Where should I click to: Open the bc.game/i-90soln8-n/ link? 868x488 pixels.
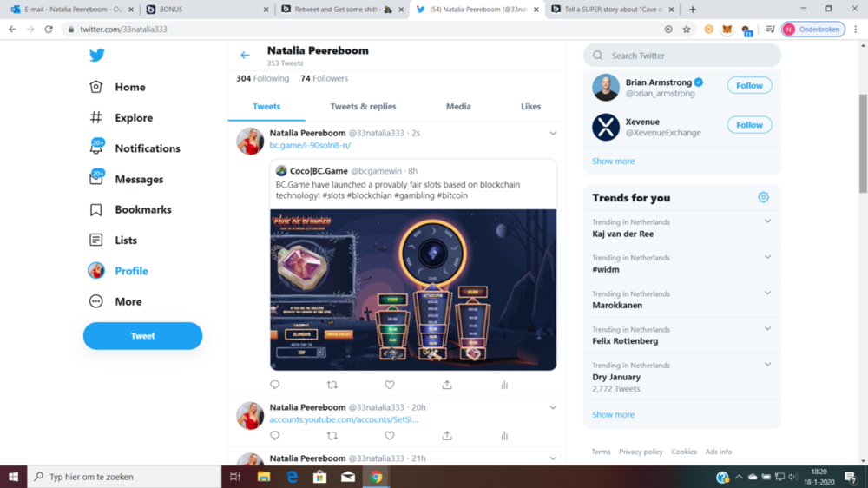pos(310,146)
